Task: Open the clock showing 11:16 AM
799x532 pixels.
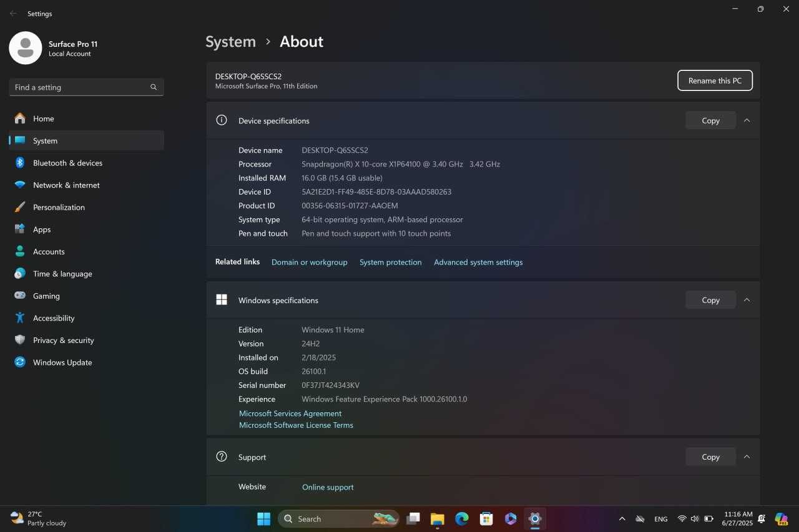Action: pos(738,519)
